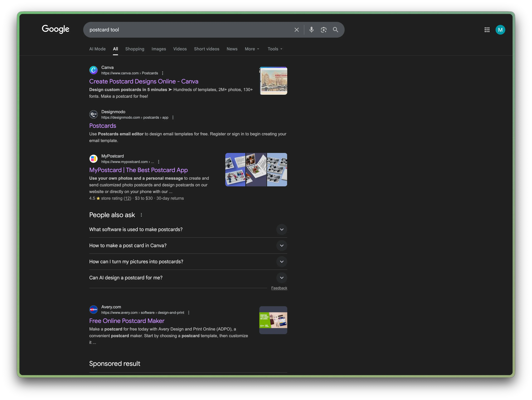Open three-dot options next to Canva result
Viewport: 532px width, 400px height.
coord(163,73)
